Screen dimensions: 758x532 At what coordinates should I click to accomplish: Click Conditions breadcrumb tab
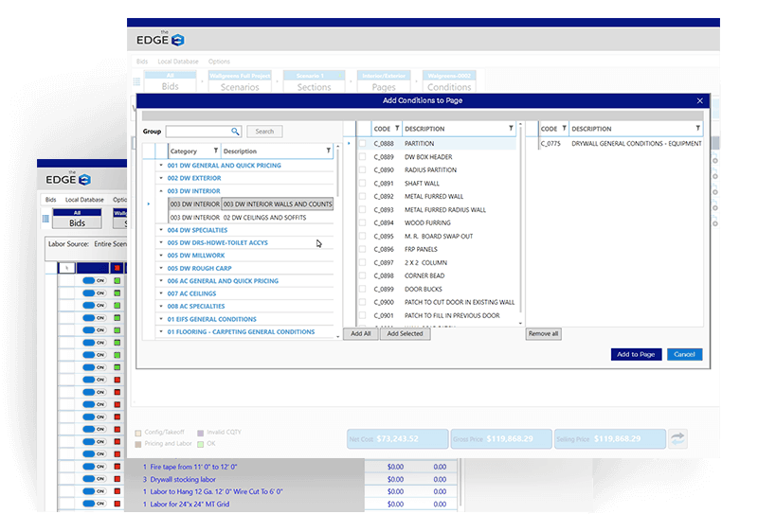(x=449, y=81)
